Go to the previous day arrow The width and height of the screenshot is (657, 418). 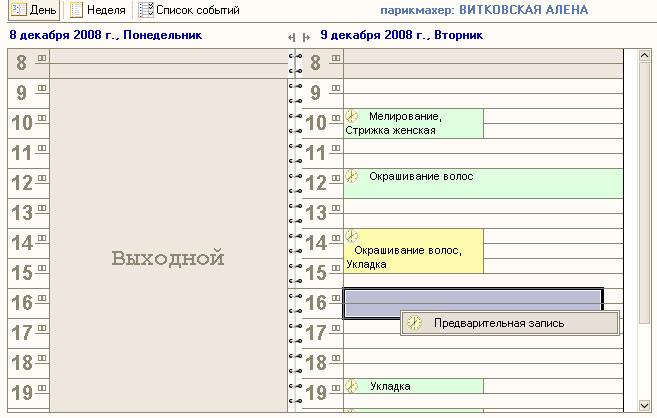[x=292, y=37]
